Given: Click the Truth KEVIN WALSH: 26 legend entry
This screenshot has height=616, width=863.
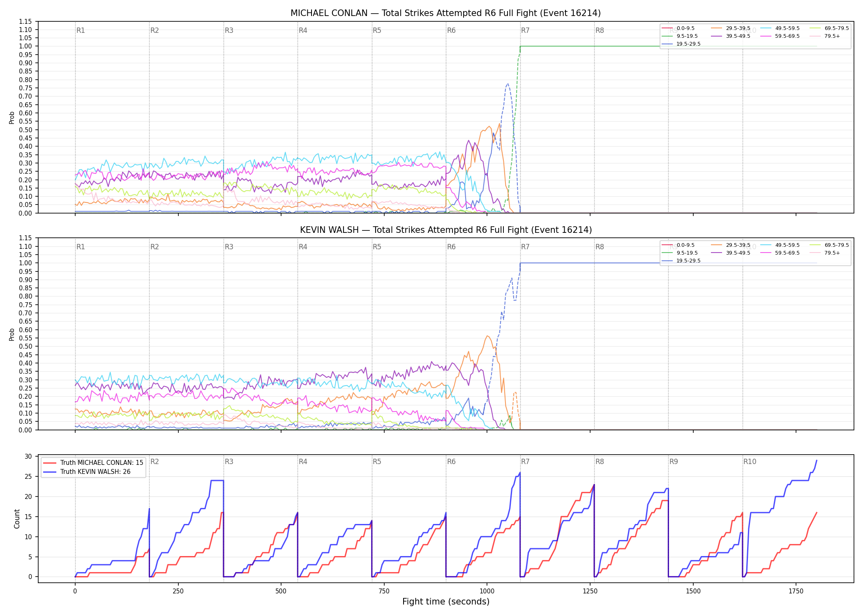Looking at the screenshot, I should click(x=87, y=472).
